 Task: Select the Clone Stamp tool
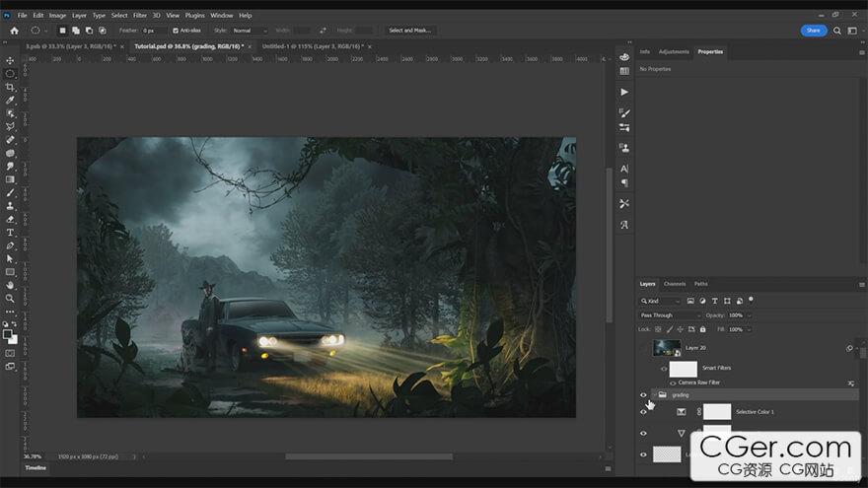tap(10, 206)
